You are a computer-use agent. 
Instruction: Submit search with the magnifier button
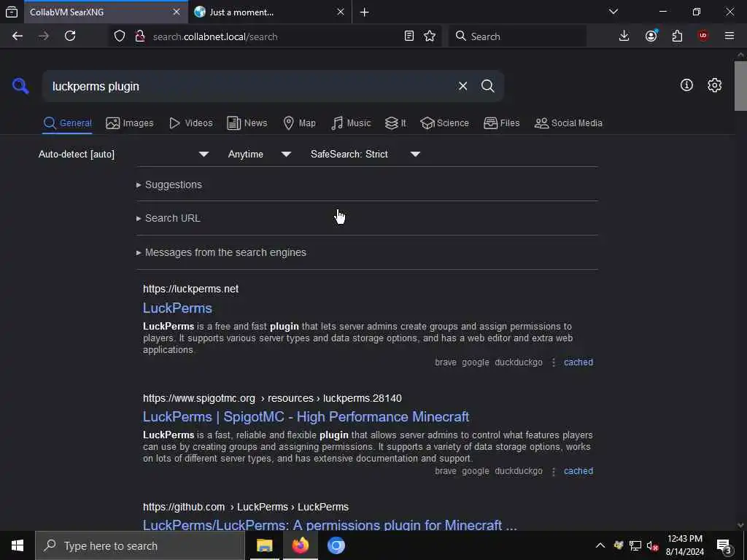(487, 86)
